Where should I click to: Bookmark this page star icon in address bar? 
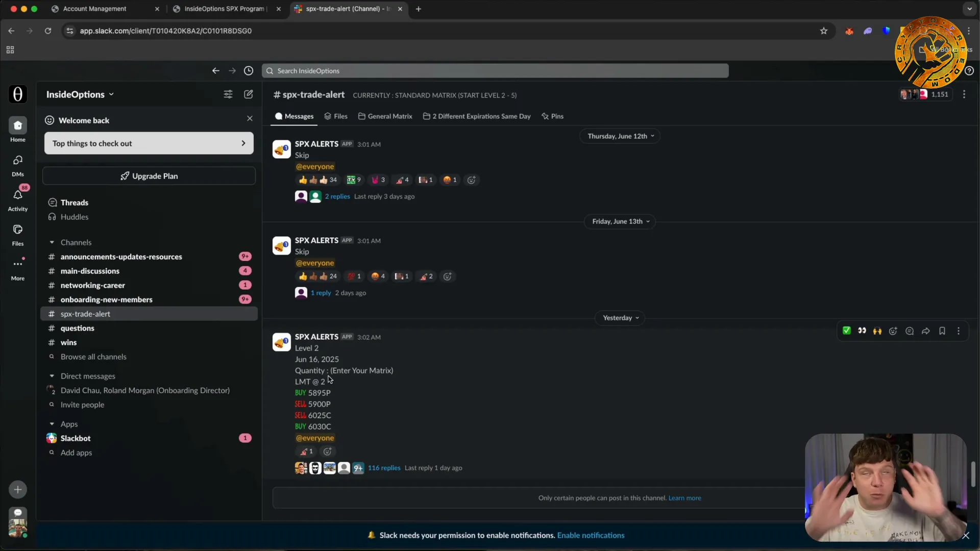[824, 31]
